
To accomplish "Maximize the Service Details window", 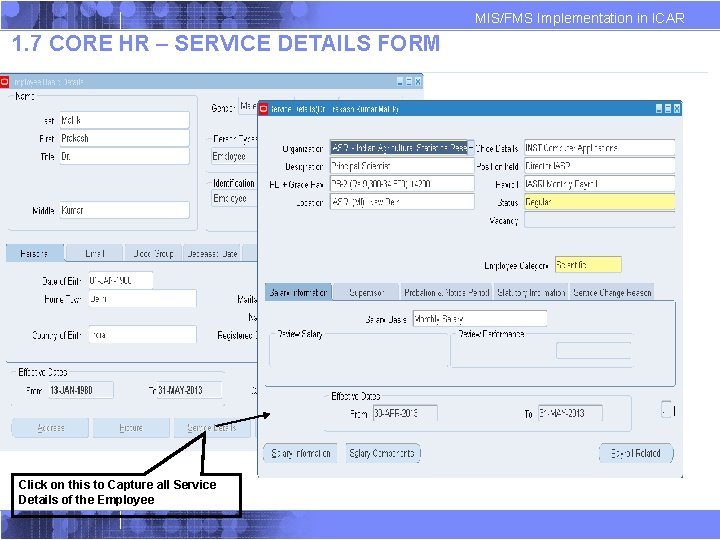I will pyautogui.click(x=668, y=109).
